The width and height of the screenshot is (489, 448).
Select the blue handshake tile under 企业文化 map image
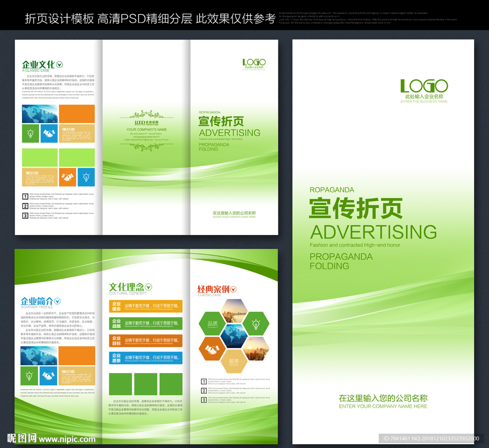[49, 134]
